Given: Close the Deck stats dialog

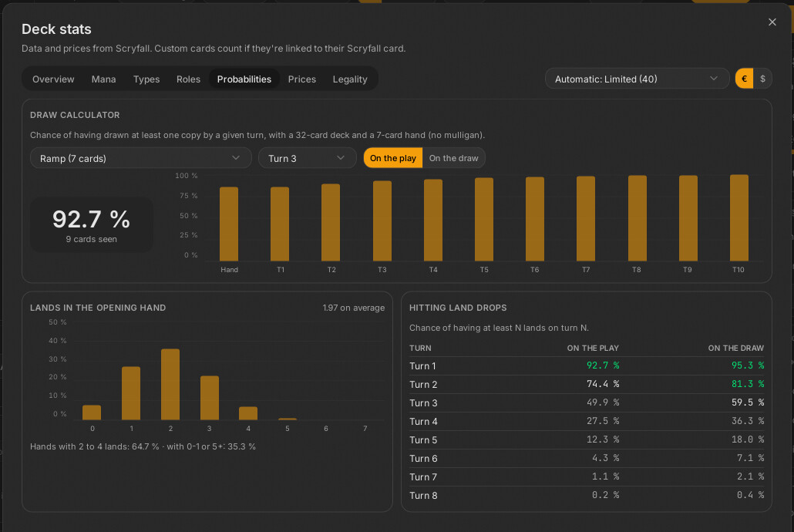Looking at the screenshot, I should [x=772, y=22].
